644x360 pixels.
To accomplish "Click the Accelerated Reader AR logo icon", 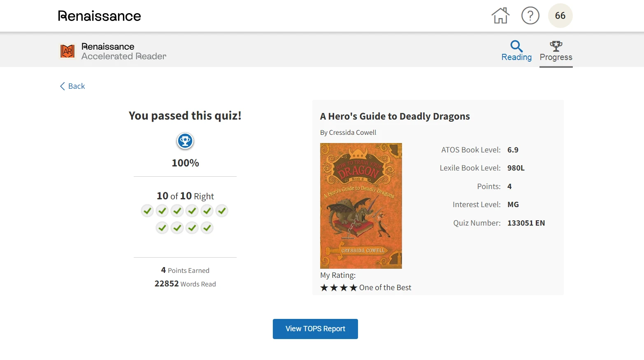I will click(67, 51).
